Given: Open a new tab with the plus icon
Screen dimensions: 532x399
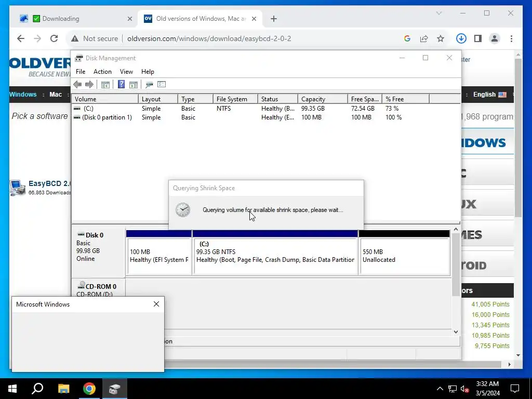Looking at the screenshot, I should (x=274, y=19).
